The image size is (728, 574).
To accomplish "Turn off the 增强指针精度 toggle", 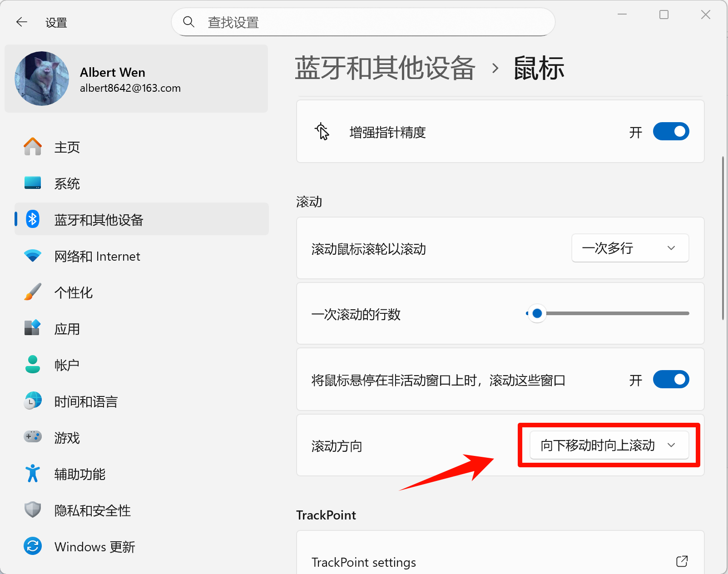I will click(x=671, y=132).
